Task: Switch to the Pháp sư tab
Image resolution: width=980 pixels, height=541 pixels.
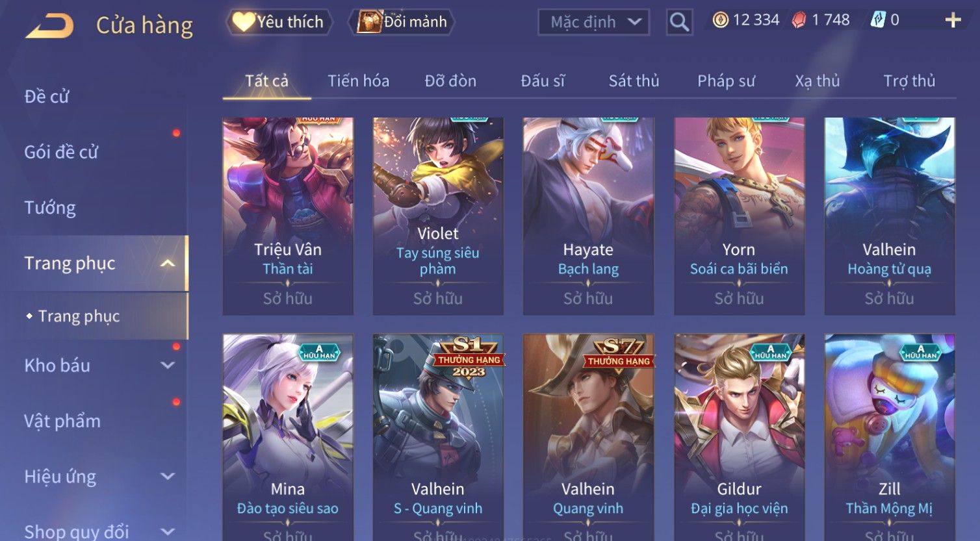Action: [726, 81]
